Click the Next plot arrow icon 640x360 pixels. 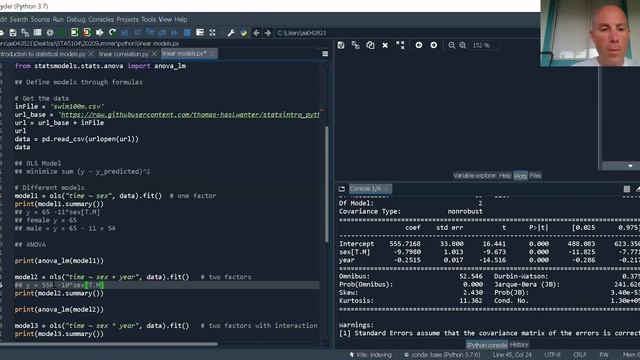click(x=433, y=45)
